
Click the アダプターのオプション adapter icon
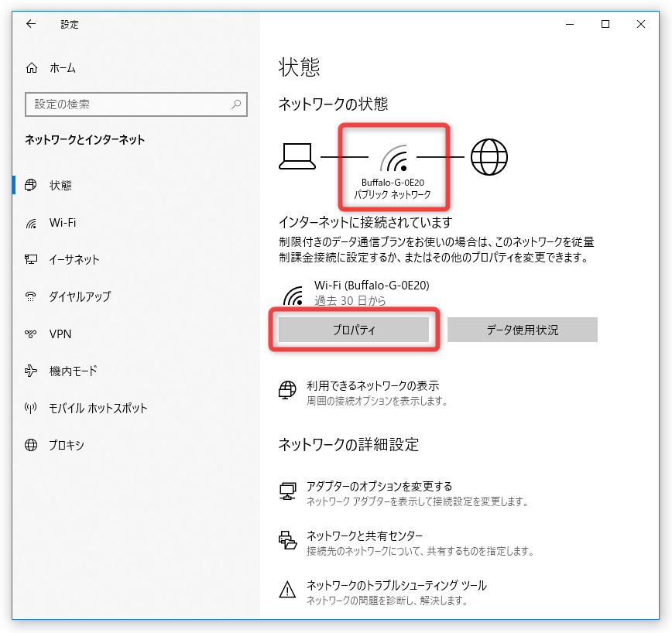(x=287, y=491)
